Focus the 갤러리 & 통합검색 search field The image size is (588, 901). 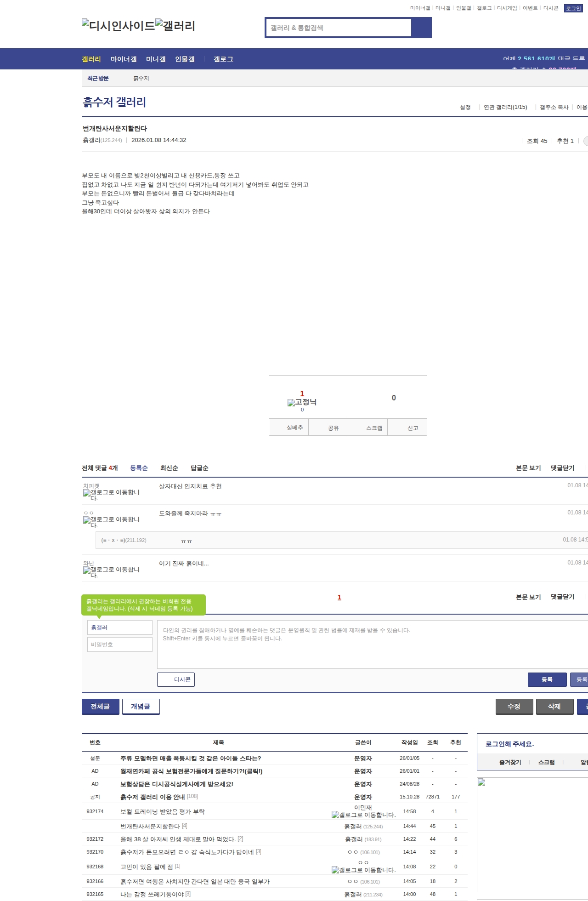point(339,28)
